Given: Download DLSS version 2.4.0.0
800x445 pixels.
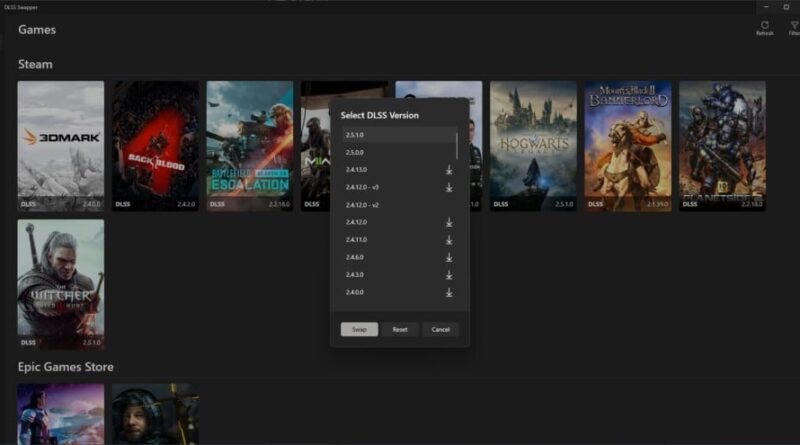Looking at the screenshot, I should click(449, 293).
